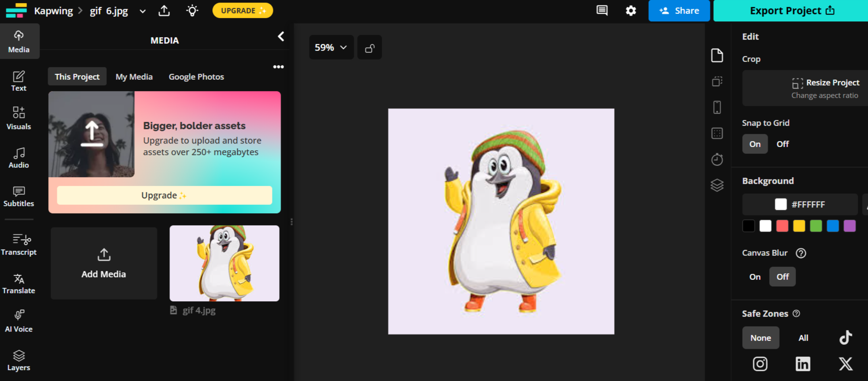This screenshot has width=868, height=381.
Task: Enable Snap to Grid
Action: pos(755,144)
